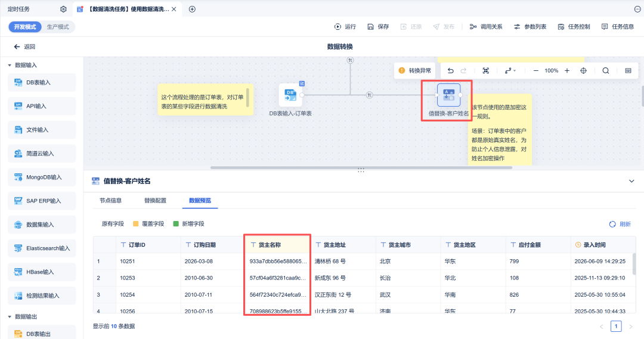Image resolution: width=644 pixels, height=339 pixels.
Task: Click the 订购日期 column header
Action: coord(213,245)
